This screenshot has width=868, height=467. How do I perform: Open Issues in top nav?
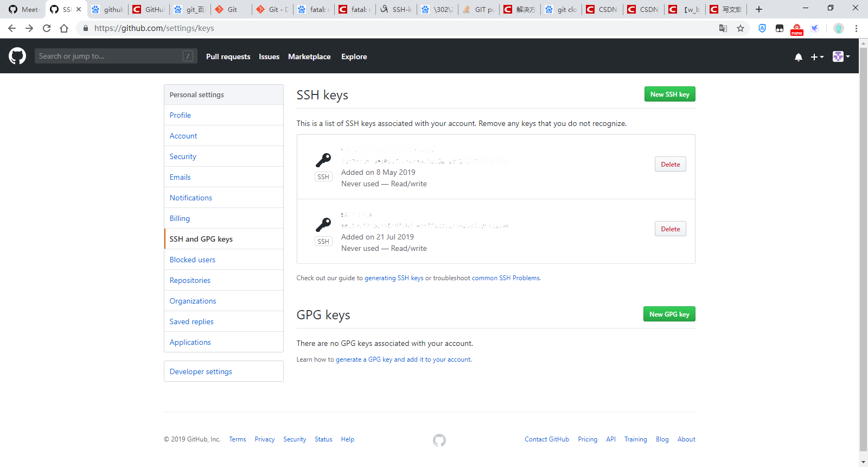(x=269, y=56)
